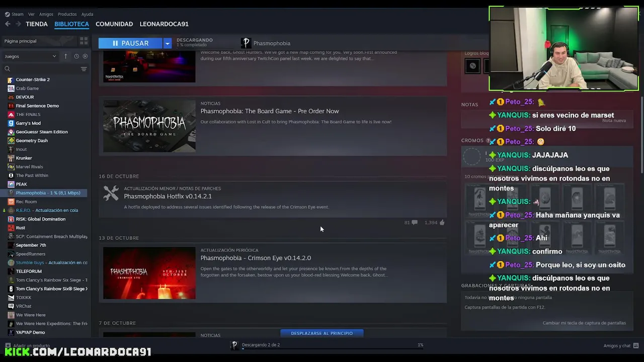The image size is (644, 362).
Task: Sort library with the up arrow icon
Action: (x=65, y=56)
